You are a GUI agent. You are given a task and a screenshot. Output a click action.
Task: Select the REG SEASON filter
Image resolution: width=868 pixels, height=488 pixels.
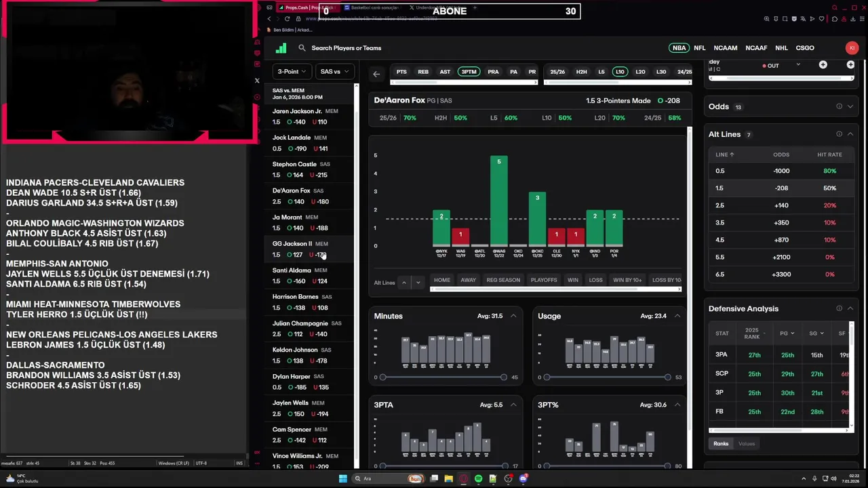(x=503, y=280)
